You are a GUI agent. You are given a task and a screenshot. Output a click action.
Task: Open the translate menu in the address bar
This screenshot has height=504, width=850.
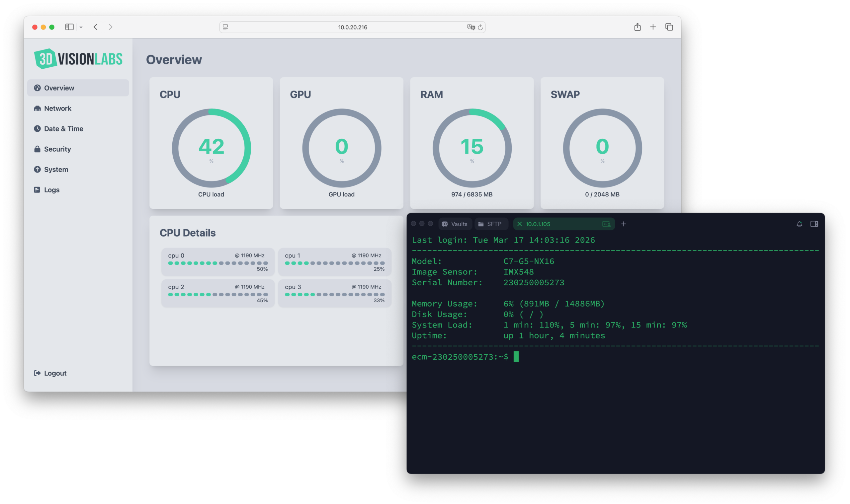pyautogui.click(x=471, y=27)
